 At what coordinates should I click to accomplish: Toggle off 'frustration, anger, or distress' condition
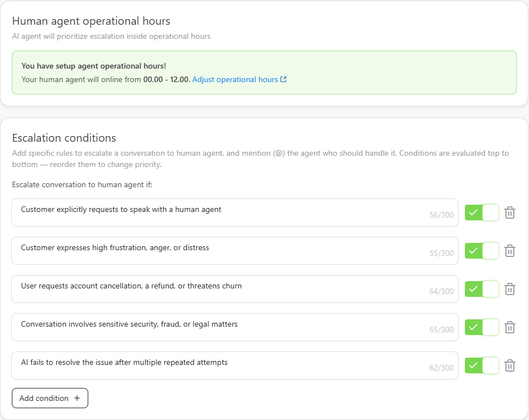(x=482, y=251)
